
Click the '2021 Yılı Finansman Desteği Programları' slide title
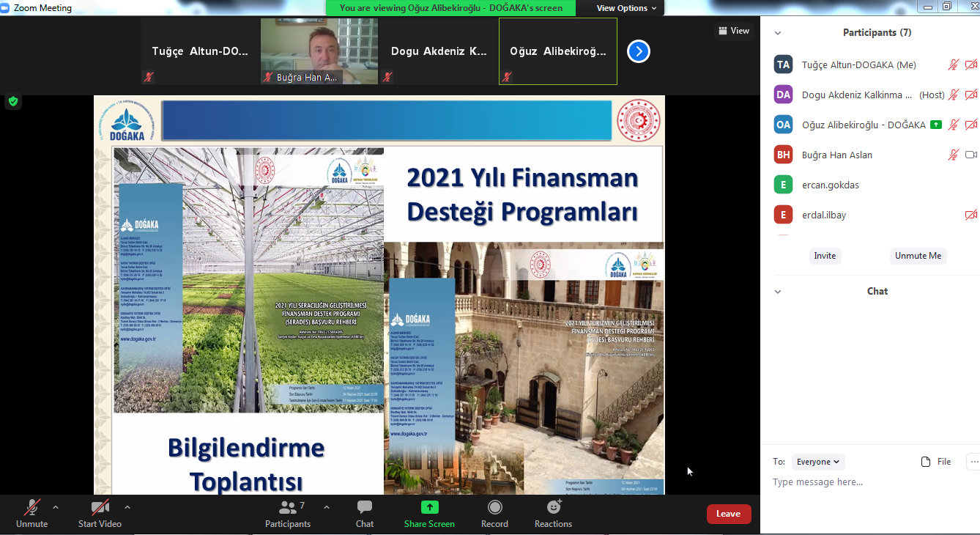click(x=522, y=194)
